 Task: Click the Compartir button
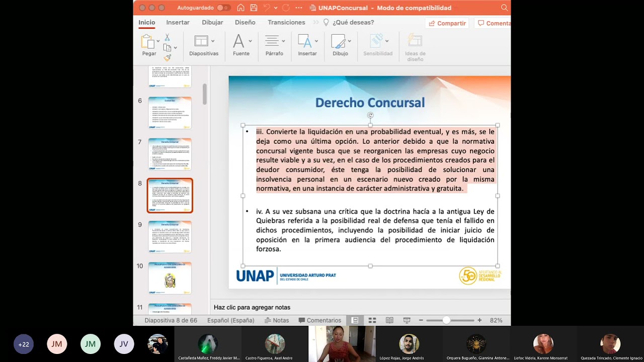pyautogui.click(x=447, y=23)
